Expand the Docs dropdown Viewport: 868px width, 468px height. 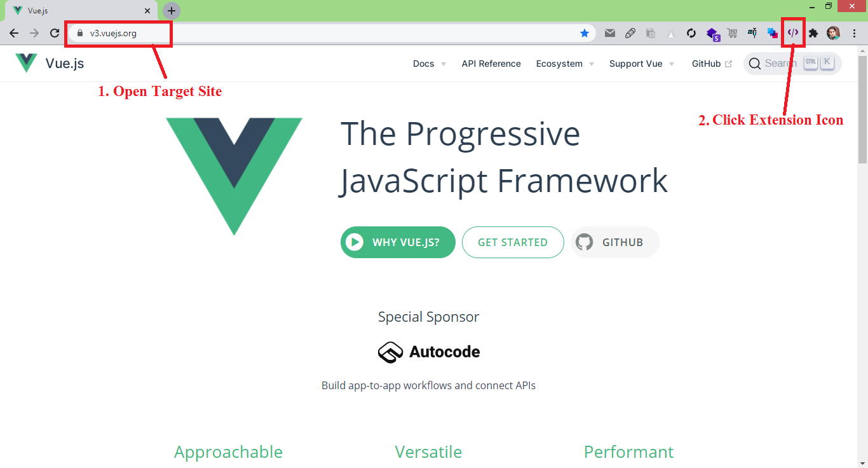coord(430,64)
